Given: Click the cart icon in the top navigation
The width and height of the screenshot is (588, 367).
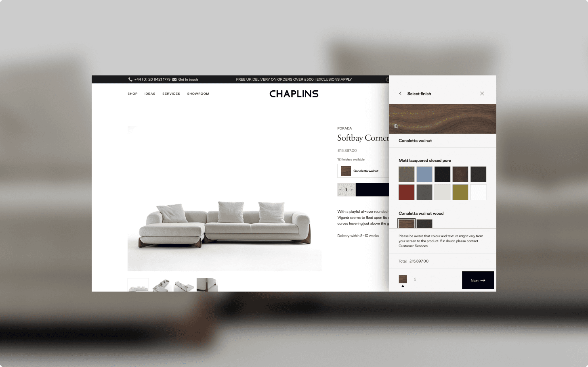Looking at the screenshot, I should 387,79.
